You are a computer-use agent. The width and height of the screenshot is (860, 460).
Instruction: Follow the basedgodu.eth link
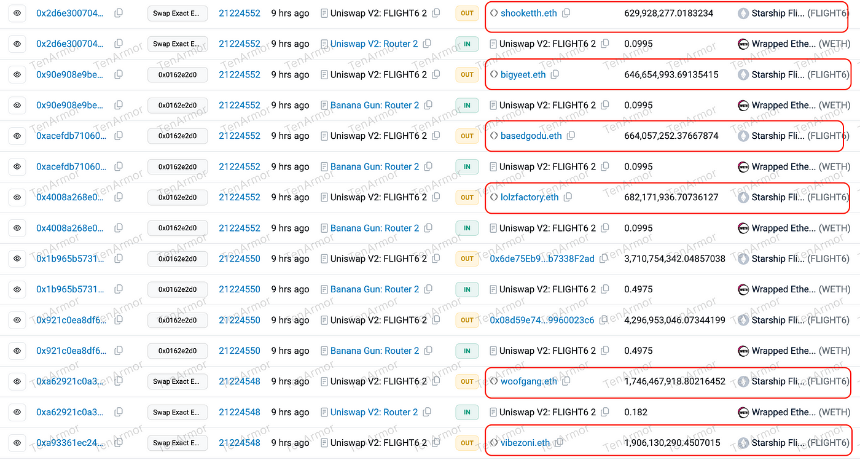pos(531,135)
